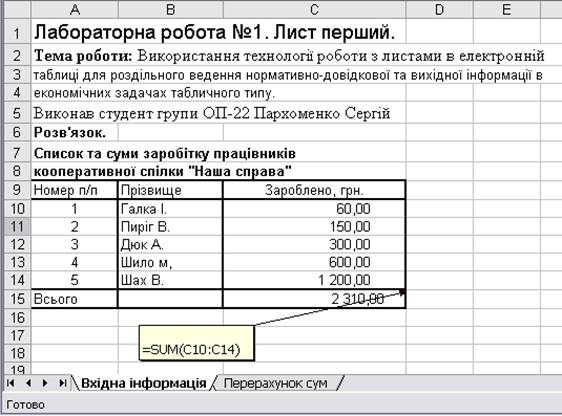Click the 1 200,00 amount cell
The width and height of the screenshot is (562, 416).
point(314,280)
